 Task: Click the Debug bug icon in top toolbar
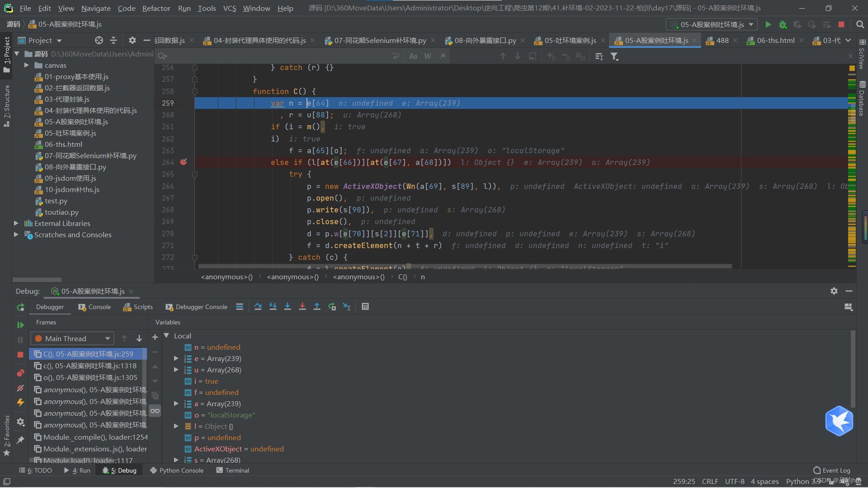[x=783, y=24]
